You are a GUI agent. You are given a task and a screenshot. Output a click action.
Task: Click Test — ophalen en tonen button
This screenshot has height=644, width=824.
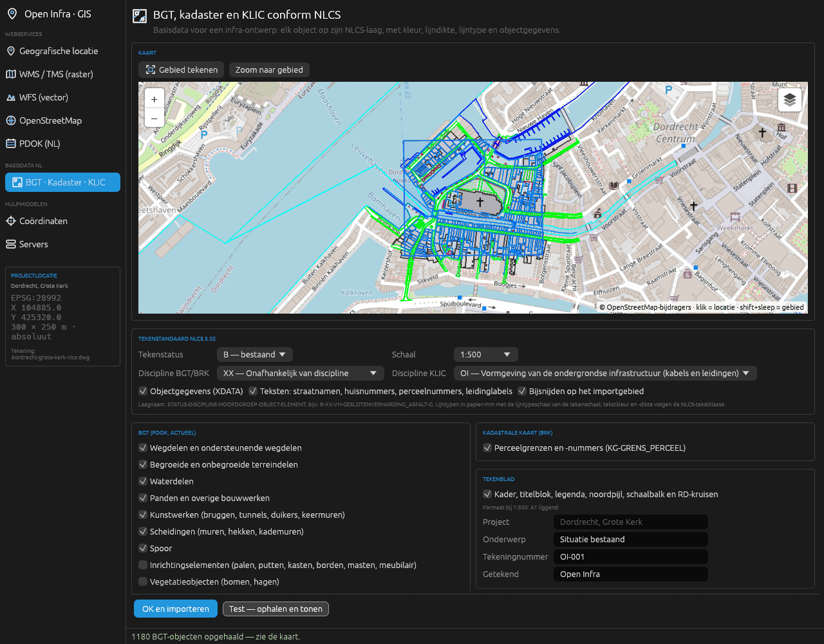pos(276,609)
